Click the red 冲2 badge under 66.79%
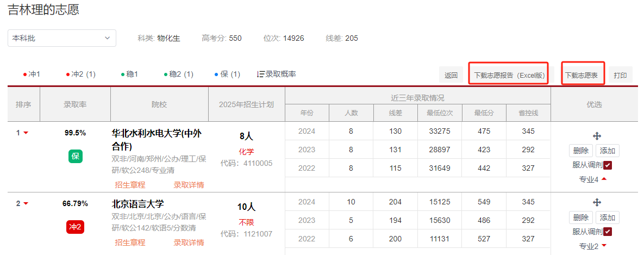 click(x=75, y=227)
